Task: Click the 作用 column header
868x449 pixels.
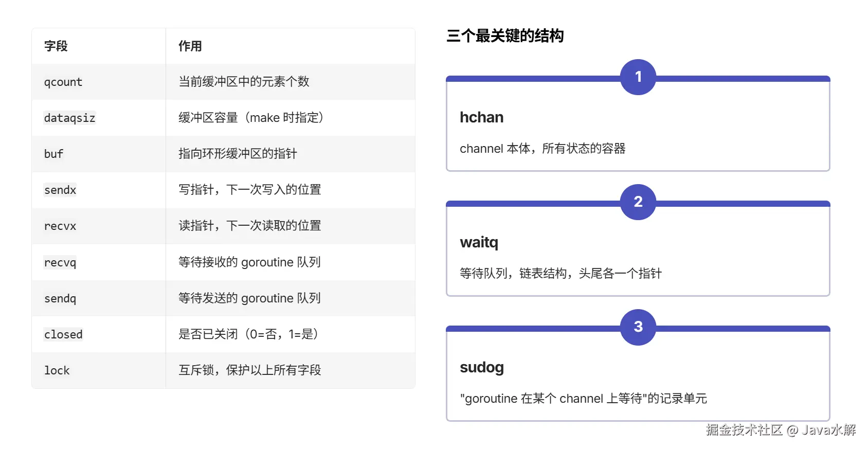Action: pos(190,46)
